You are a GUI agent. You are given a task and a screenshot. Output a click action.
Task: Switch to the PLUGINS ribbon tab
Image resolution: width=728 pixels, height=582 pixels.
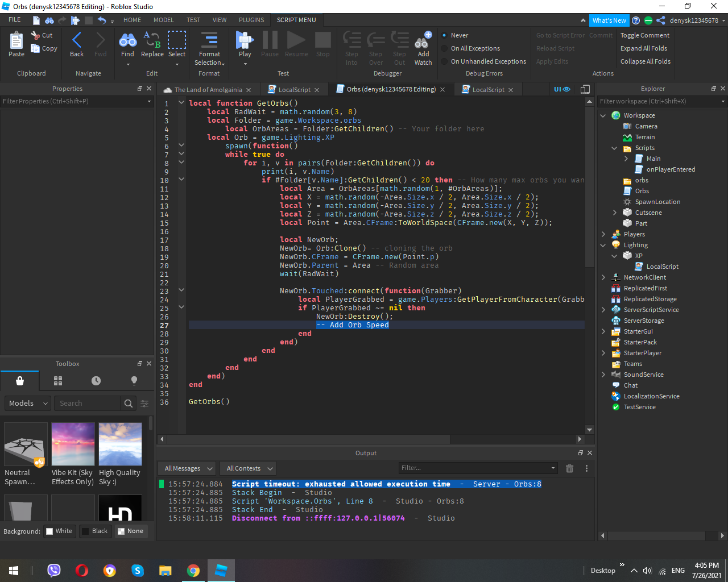(251, 20)
